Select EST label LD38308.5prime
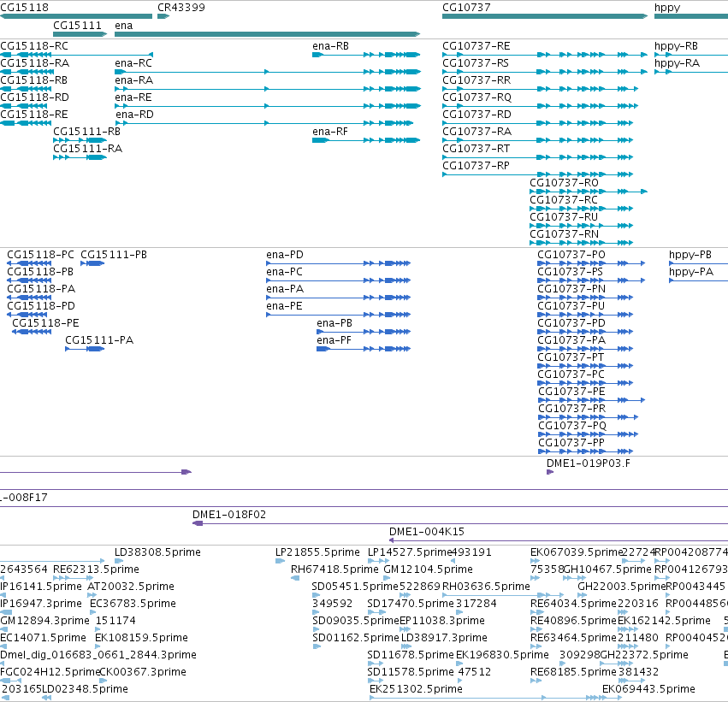 coord(157,552)
